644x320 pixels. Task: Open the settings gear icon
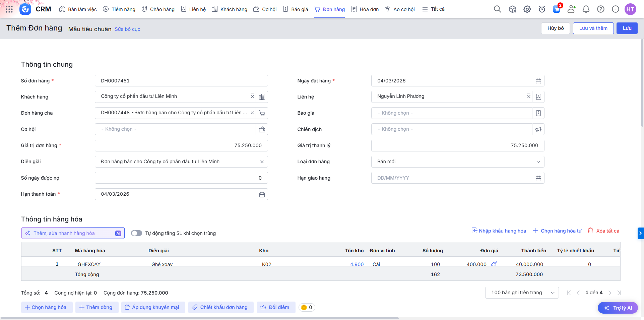pyautogui.click(x=527, y=9)
